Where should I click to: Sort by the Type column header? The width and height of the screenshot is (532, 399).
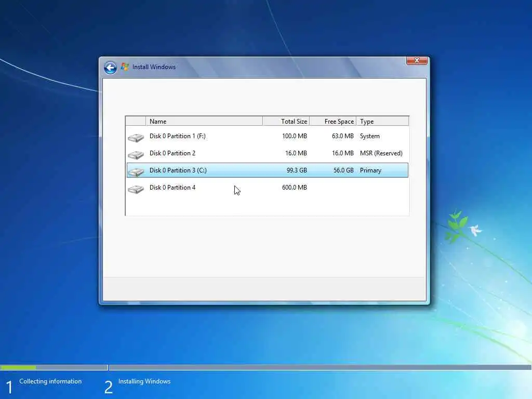(382, 121)
